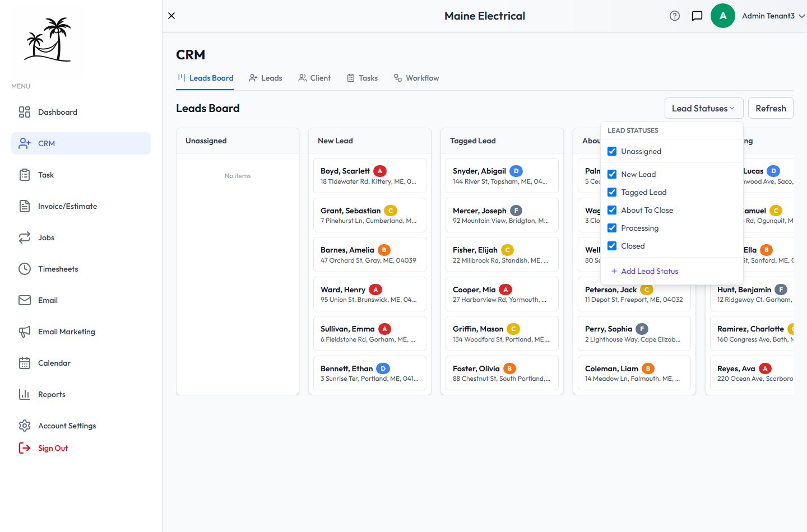This screenshot has width=807, height=532.
Task: Switch to the Leads tab
Action: point(266,78)
